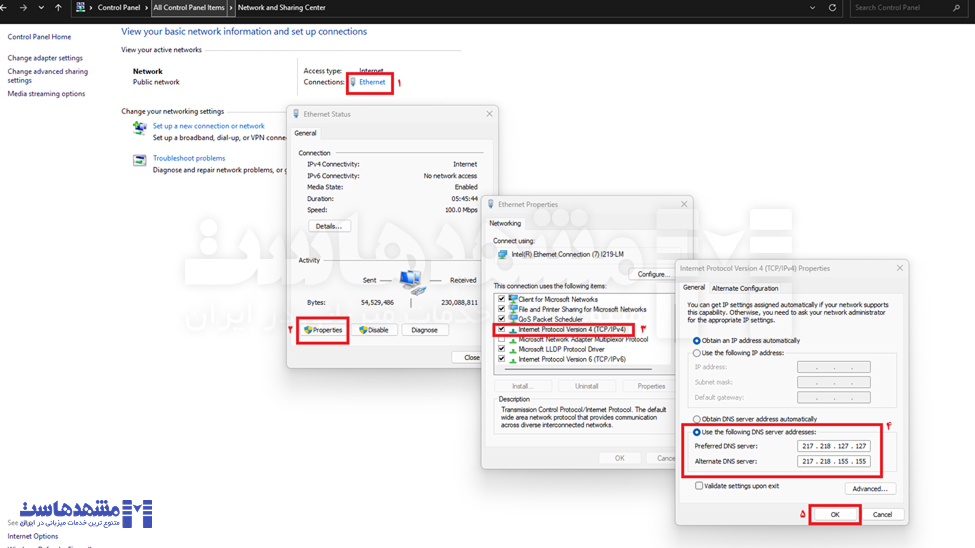Image resolution: width=975 pixels, height=548 pixels.
Task: Click Uninstall button in Ethernet Properties
Action: (x=586, y=386)
